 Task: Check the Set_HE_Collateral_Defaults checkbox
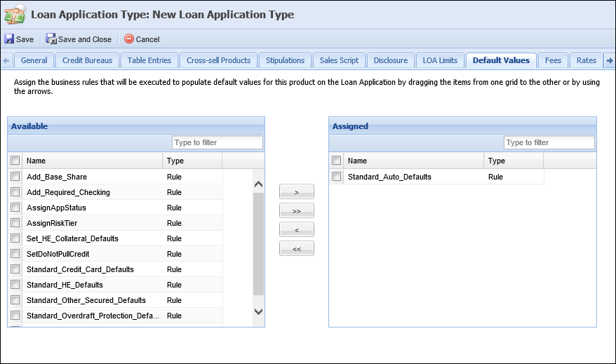[x=15, y=238]
